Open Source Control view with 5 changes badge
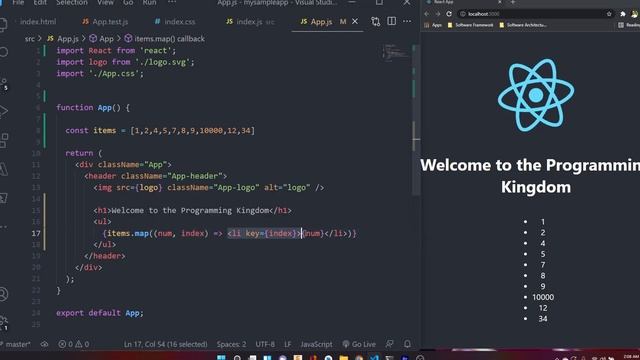The width and height of the screenshot is (640, 360). click(3, 84)
